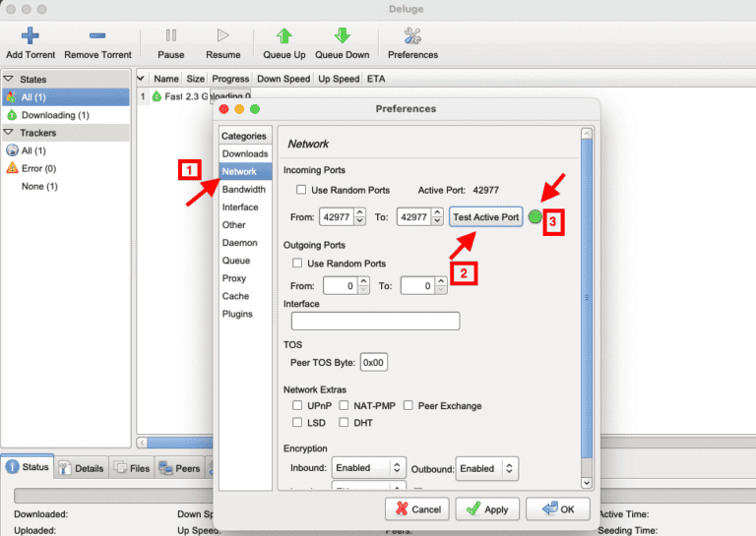Toggle the LSD checkbox

click(x=297, y=422)
